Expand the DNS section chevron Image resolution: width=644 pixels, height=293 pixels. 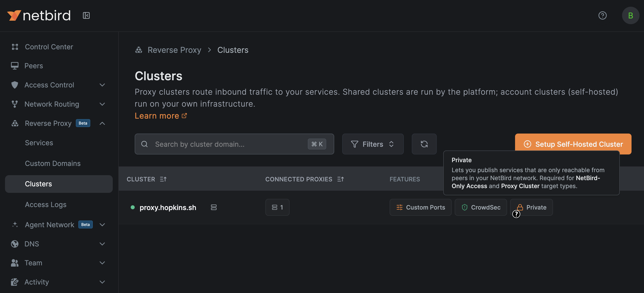pyautogui.click(x=102, y=244)
